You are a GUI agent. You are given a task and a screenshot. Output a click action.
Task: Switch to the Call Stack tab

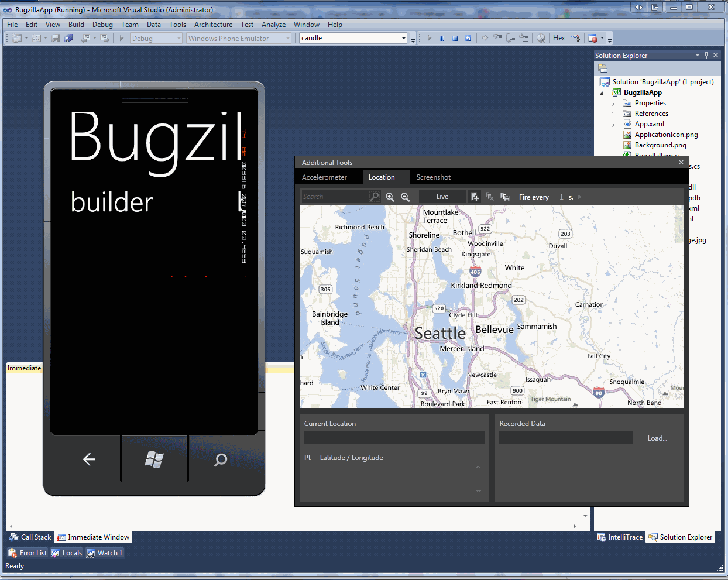click(31, 537)
